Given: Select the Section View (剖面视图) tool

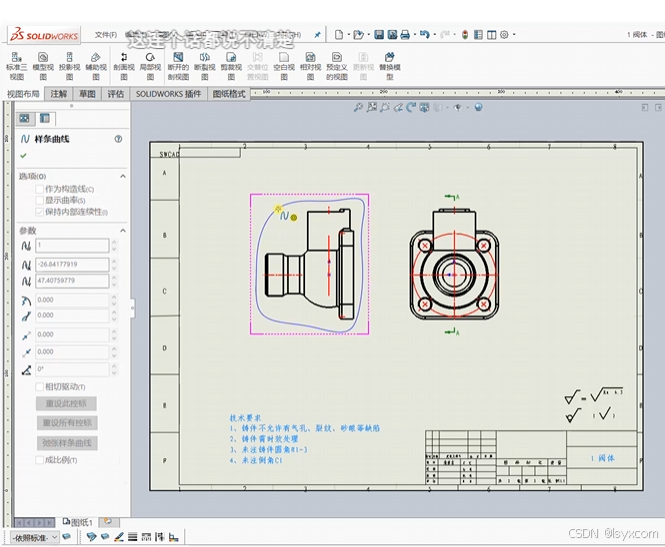Looking at the screenshot, I should pos(124,66).
